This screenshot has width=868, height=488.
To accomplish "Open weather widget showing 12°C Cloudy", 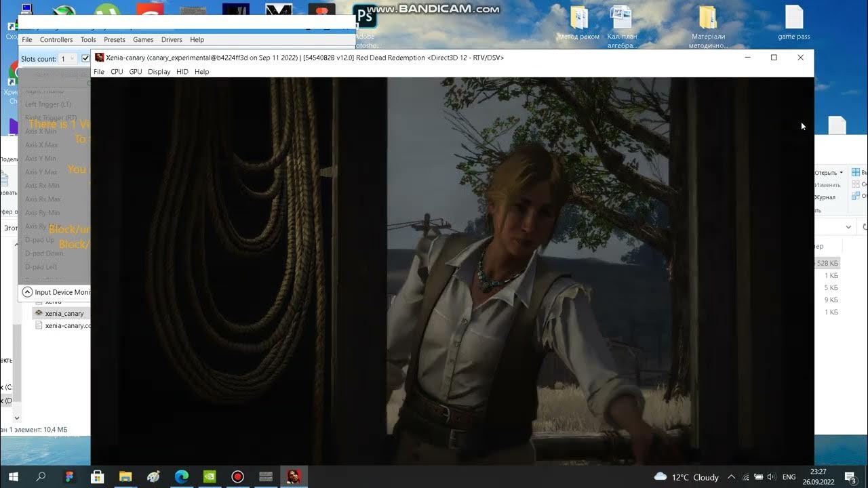I will click(686, 477).
